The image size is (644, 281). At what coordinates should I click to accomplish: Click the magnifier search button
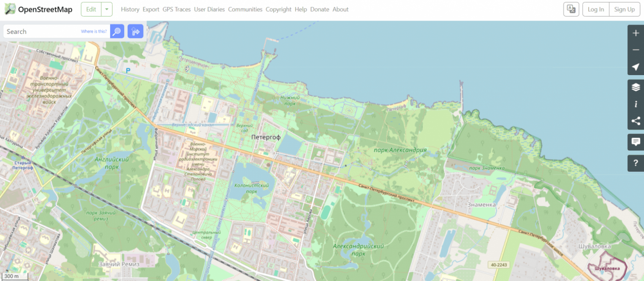pyautogui.click(x=117, y=31)
